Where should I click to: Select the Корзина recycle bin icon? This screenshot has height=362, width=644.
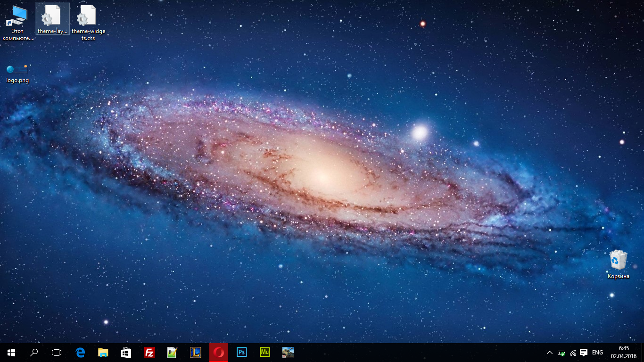coord(618,264)
